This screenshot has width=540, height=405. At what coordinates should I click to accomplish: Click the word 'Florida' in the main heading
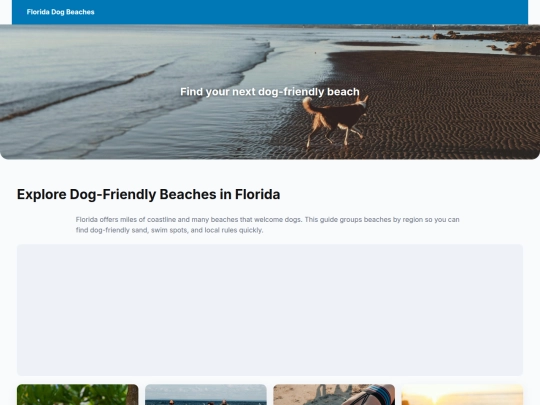258,195
